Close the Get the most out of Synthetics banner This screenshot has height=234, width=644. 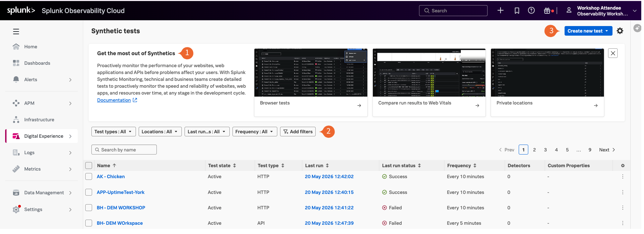pyautogui.click(x=613, y=53)
